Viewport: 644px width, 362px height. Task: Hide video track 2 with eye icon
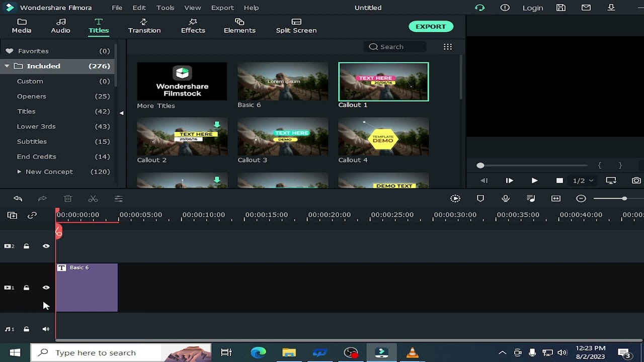click(x=46, y=246)
